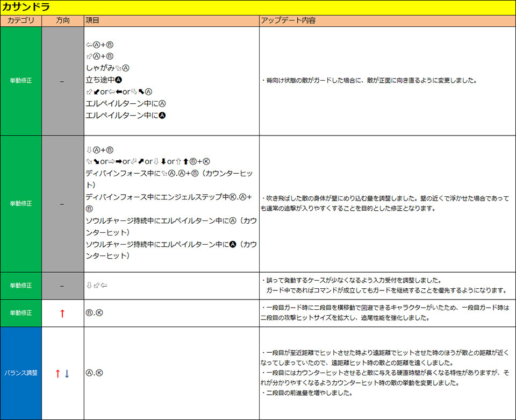Click the しゃがみ⇘Ⓐ command line
Viewport: 516px width, 420px height.
coord(107,68)
